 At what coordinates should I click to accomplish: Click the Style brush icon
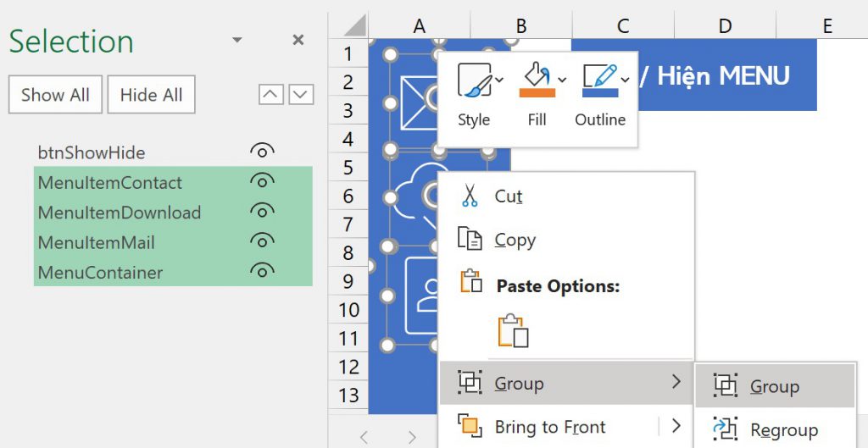pos(476,80)
